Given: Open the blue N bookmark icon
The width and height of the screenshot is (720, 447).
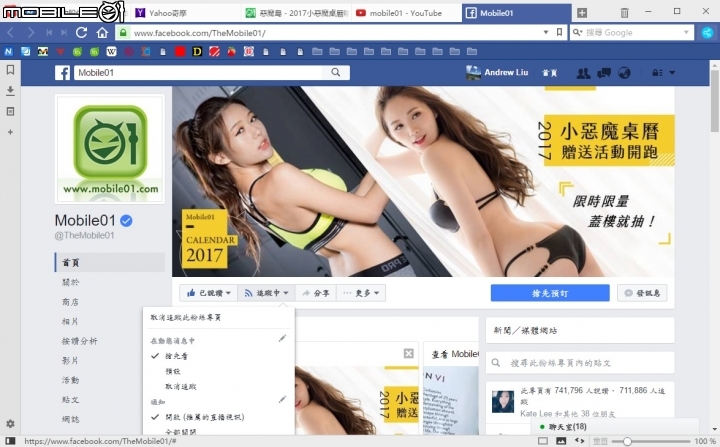Looking at the screenshot, I should pos(8,51).
